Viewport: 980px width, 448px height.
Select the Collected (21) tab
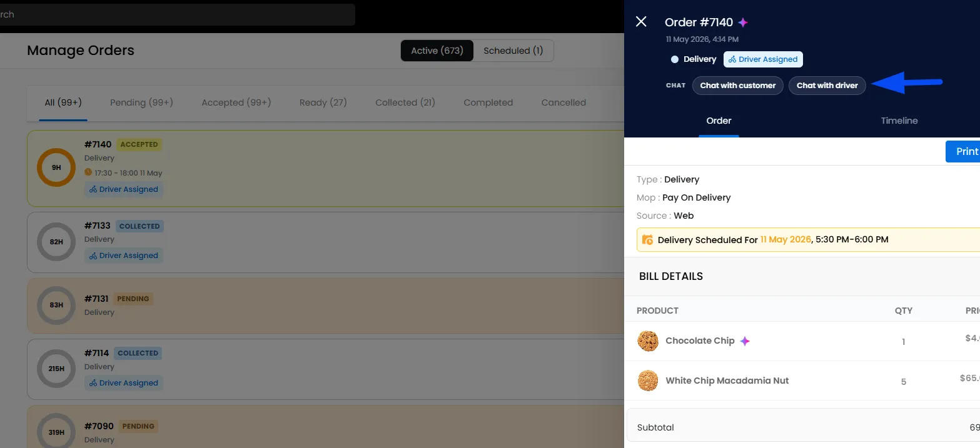[405, 102]
